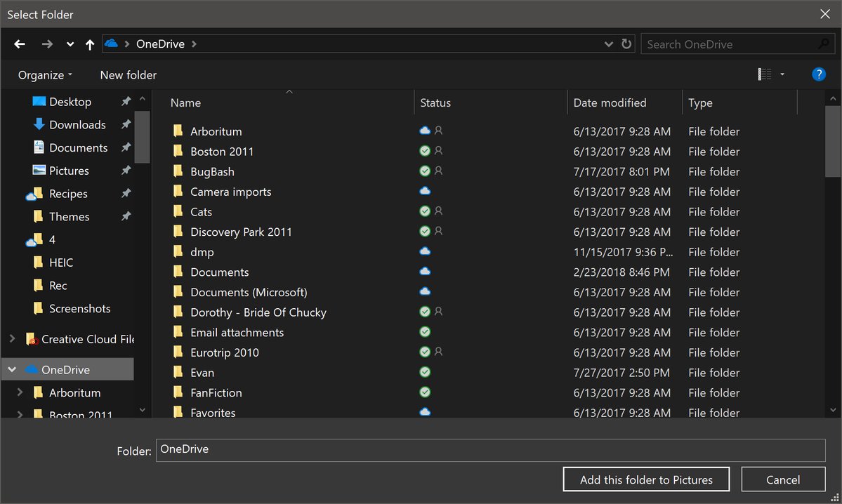Screen dimensions: 842x504
Task: Select the Change view icon on the toolbar
Action: tap(765, 74)
